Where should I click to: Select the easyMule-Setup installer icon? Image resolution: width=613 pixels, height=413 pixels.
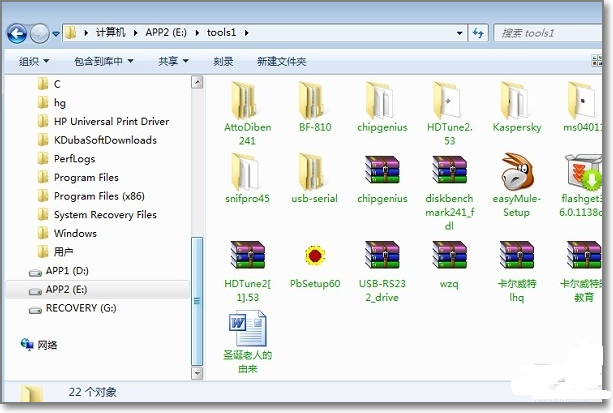click(x=517, y=171)
